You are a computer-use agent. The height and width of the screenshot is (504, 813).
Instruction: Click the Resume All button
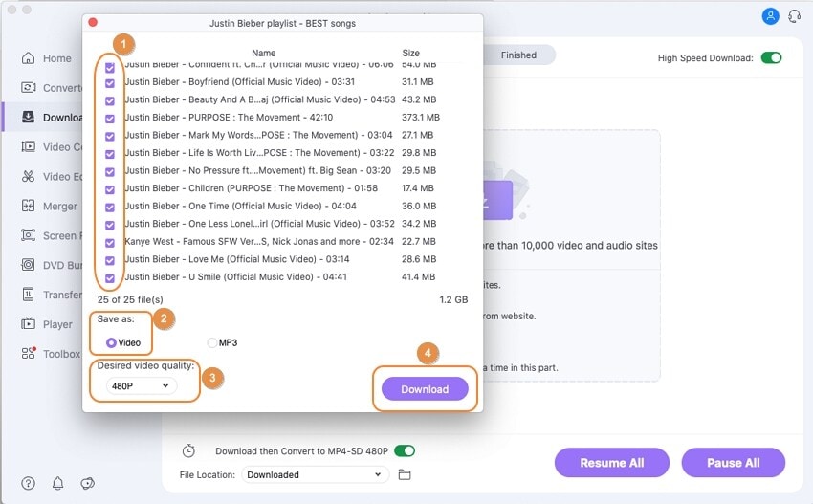pyautogui.click(x=612, y=463)
